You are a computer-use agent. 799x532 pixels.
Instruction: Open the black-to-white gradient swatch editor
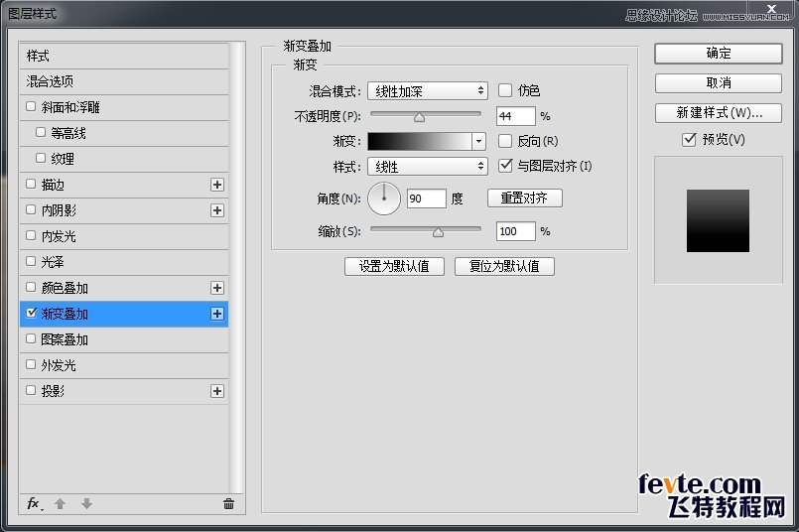(420, 141)
